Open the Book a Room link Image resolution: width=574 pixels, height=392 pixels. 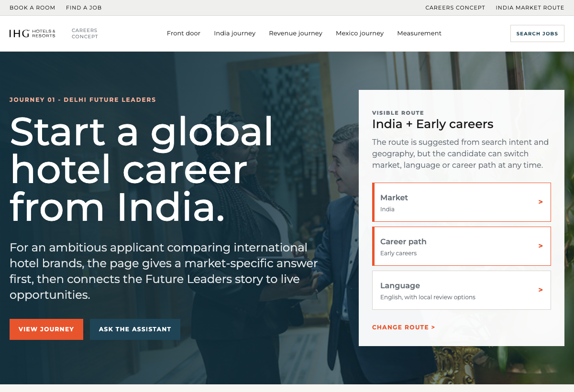click(x=33, y=8)
